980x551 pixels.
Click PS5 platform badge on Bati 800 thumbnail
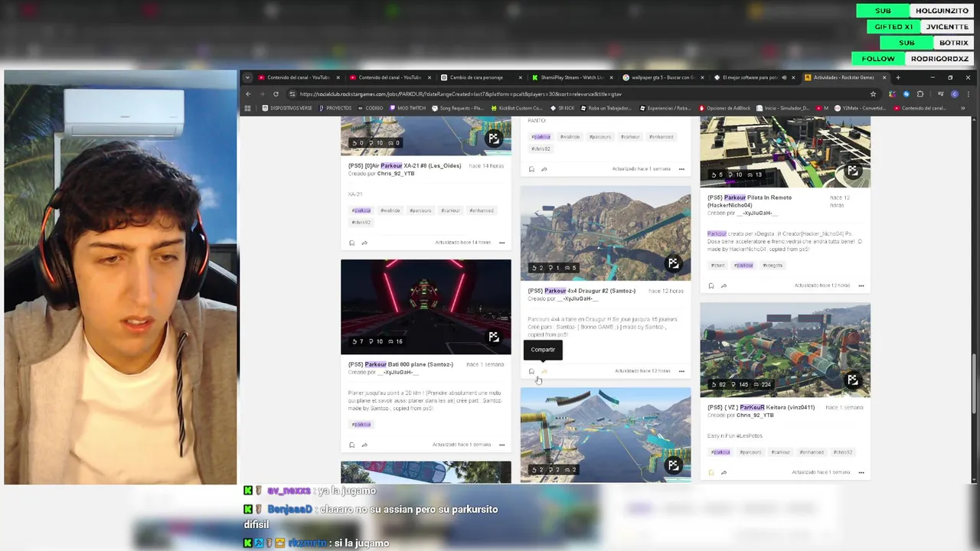click(x=494, y=337)
